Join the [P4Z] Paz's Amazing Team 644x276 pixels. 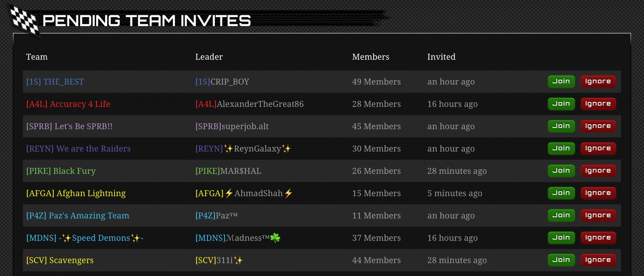click(x=561, y=215)
